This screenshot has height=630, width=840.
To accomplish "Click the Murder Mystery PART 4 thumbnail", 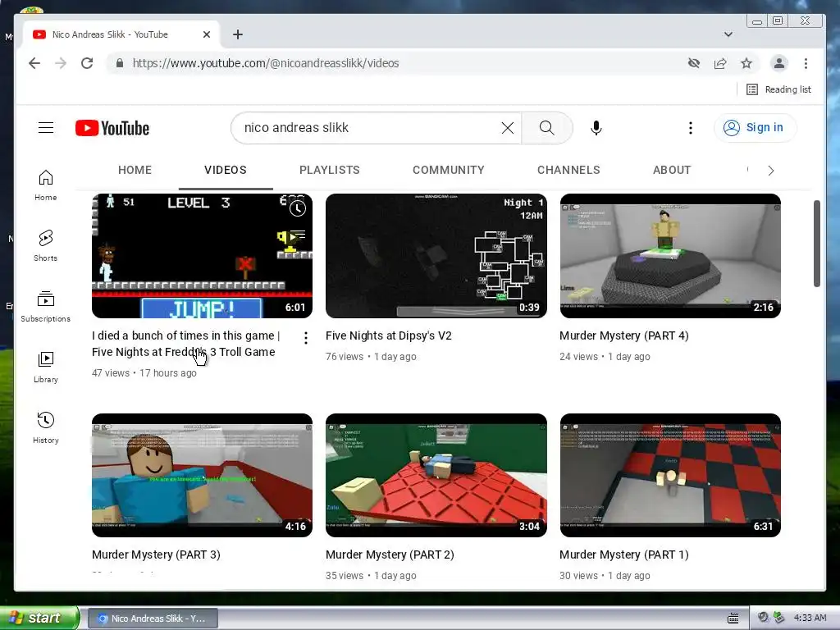I will click(670, 256).
